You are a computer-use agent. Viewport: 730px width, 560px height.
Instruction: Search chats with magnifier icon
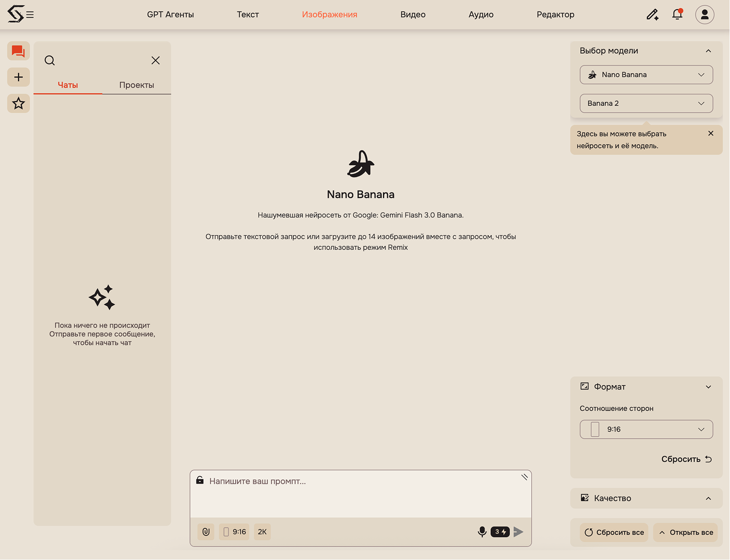point(49,60)
